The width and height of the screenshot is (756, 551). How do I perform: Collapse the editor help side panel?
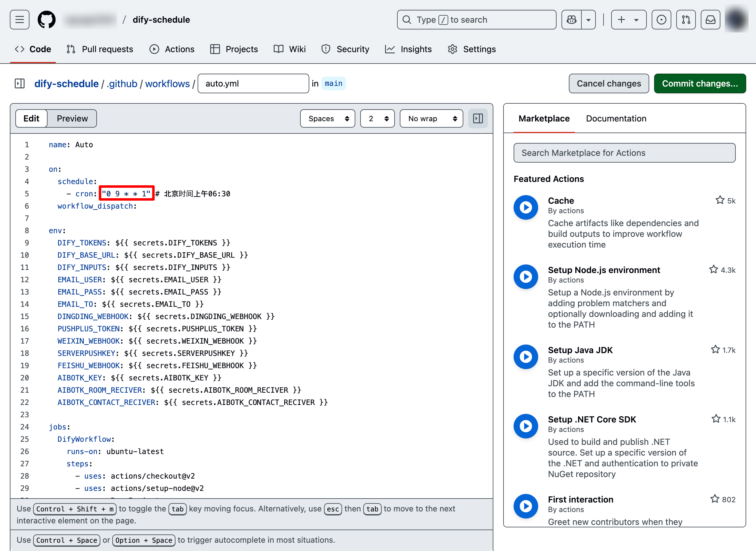(x=477, y=118)
